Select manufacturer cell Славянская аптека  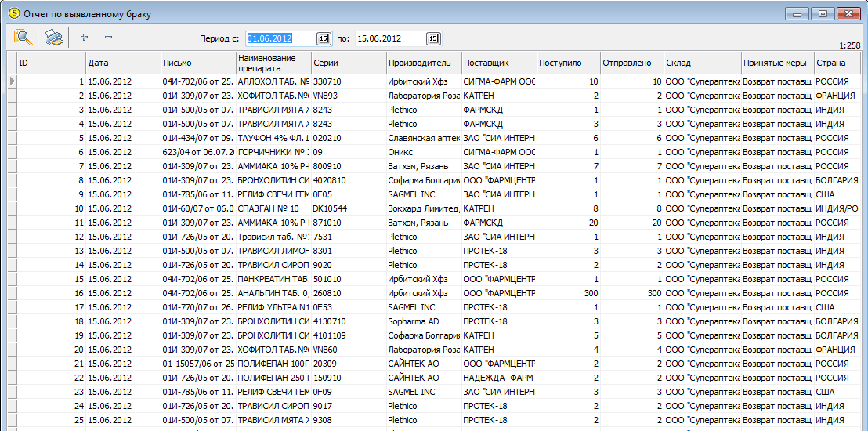tap(425, 138)
